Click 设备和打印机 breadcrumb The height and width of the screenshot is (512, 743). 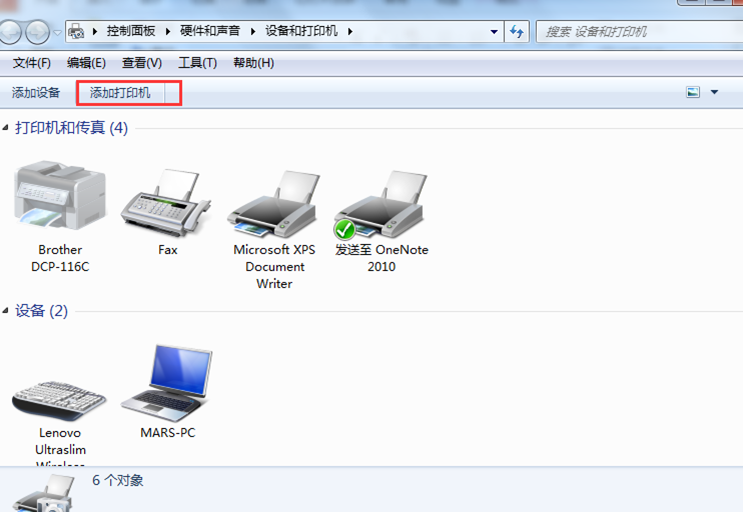pos(301,31)
